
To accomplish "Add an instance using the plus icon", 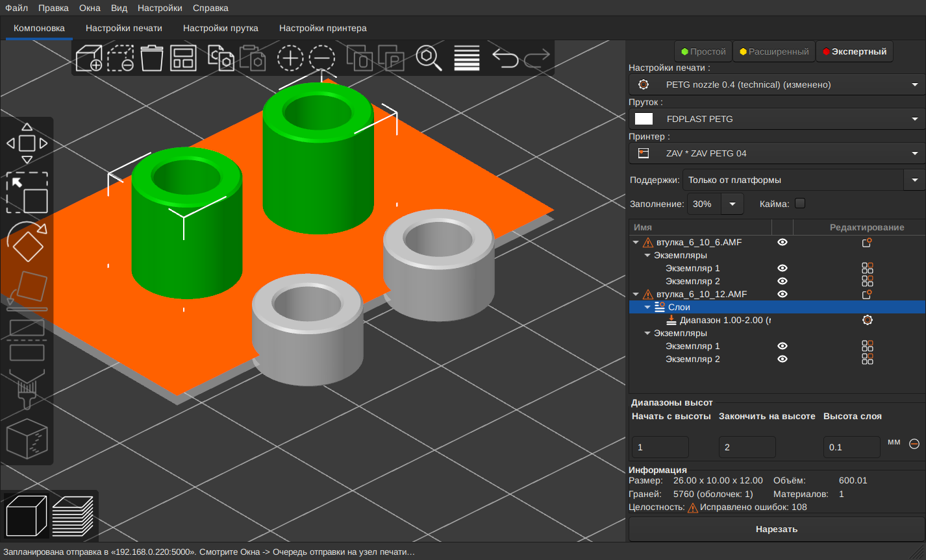I will pyautogui.click(x=290, y=58).
